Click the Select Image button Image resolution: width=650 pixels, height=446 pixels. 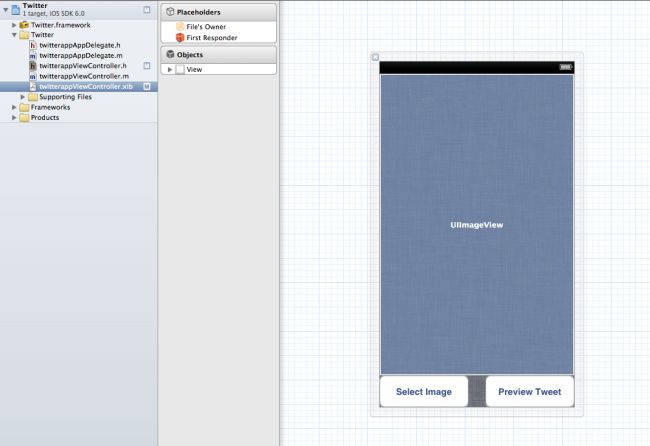click(x=424, y=392)
